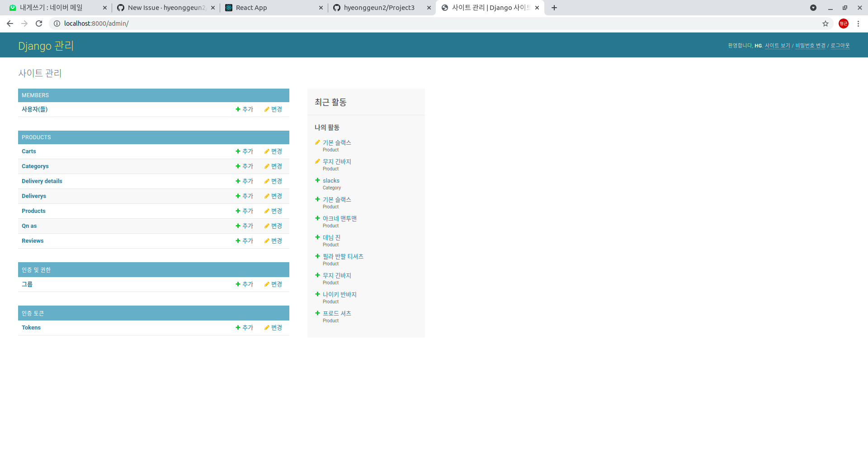Add a new Carts entry via 추가
Viewport: 868px width, 471px height.
[245, 151]
